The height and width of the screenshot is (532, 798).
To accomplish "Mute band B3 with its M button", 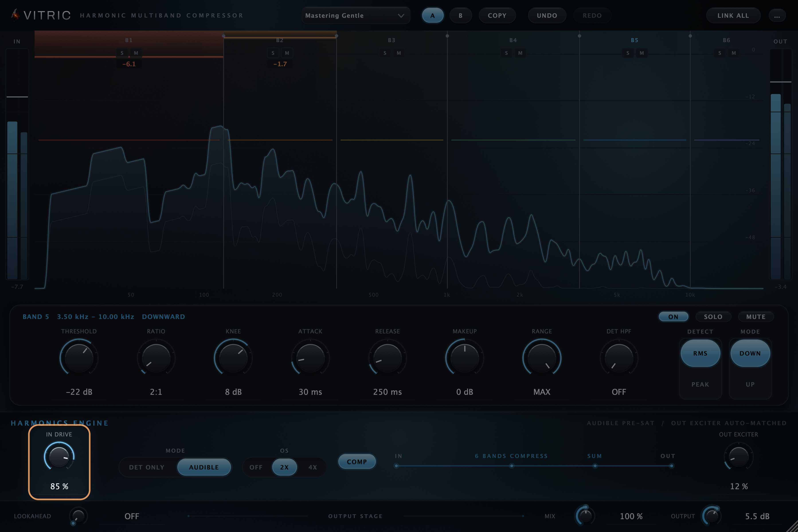I will click(399, 53).
